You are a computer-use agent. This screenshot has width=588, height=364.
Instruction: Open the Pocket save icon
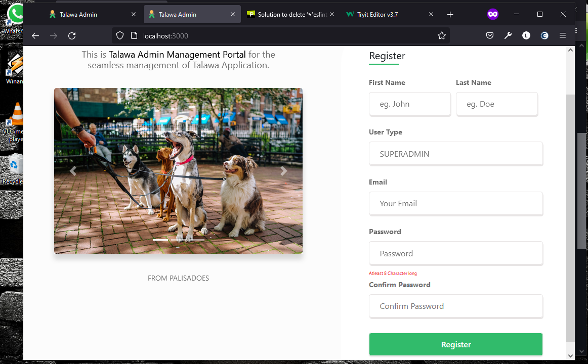(x=490, y=35)
